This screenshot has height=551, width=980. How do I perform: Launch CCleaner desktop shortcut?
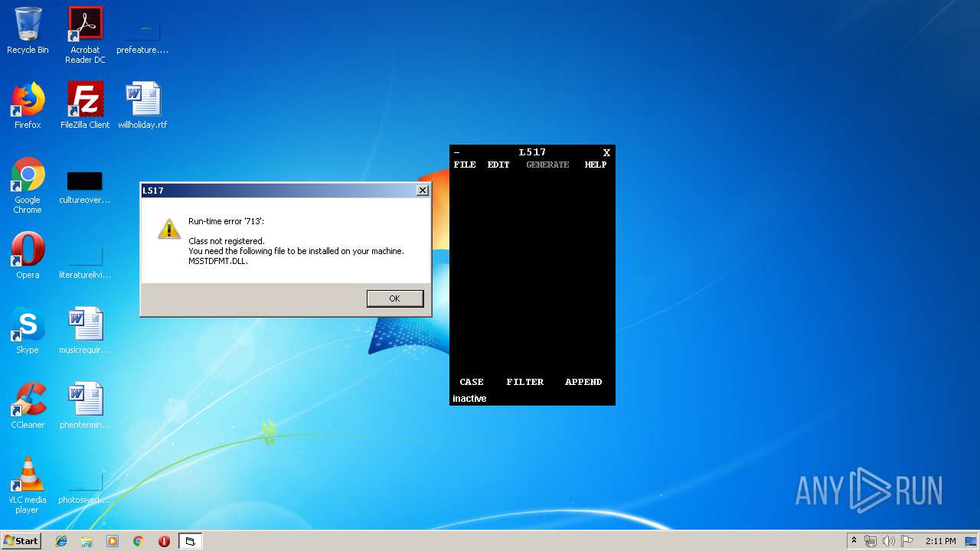pyautogui.click(x=28, y=406)
